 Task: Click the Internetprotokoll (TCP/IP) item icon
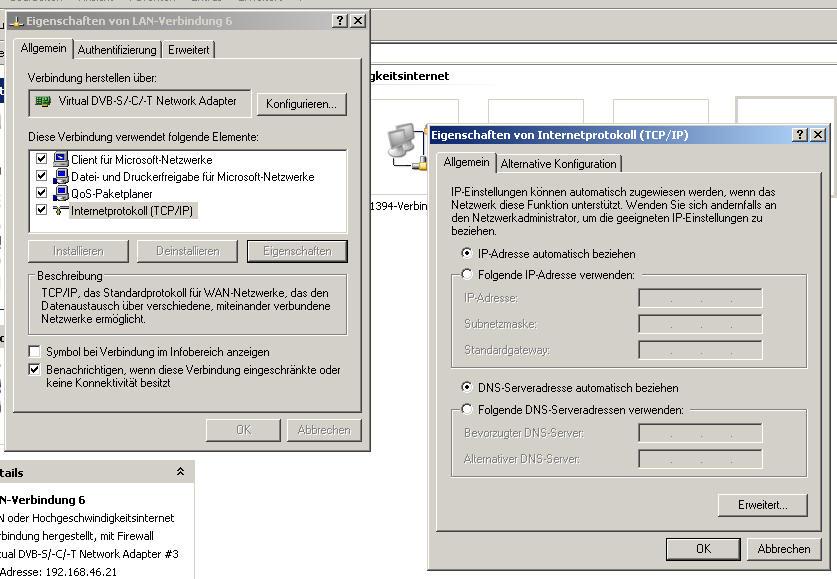pos(61,210)
